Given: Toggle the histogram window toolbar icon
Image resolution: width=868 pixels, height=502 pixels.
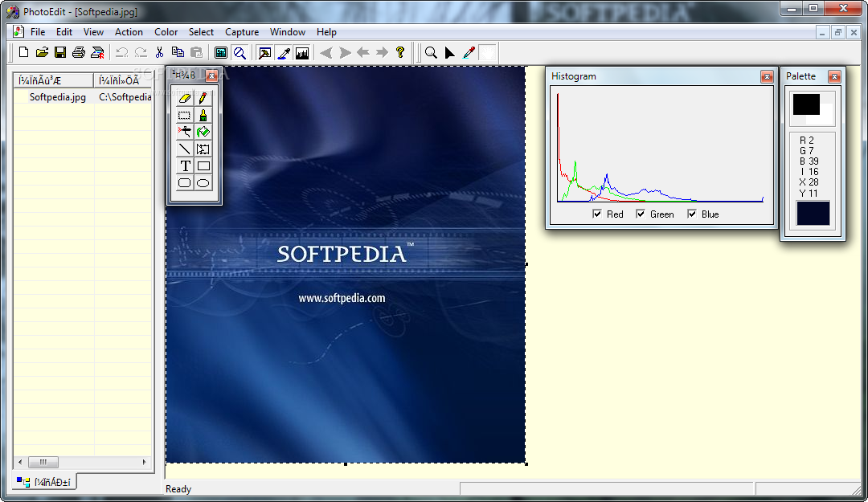Looking at the screenshot, I should (302, 52).
